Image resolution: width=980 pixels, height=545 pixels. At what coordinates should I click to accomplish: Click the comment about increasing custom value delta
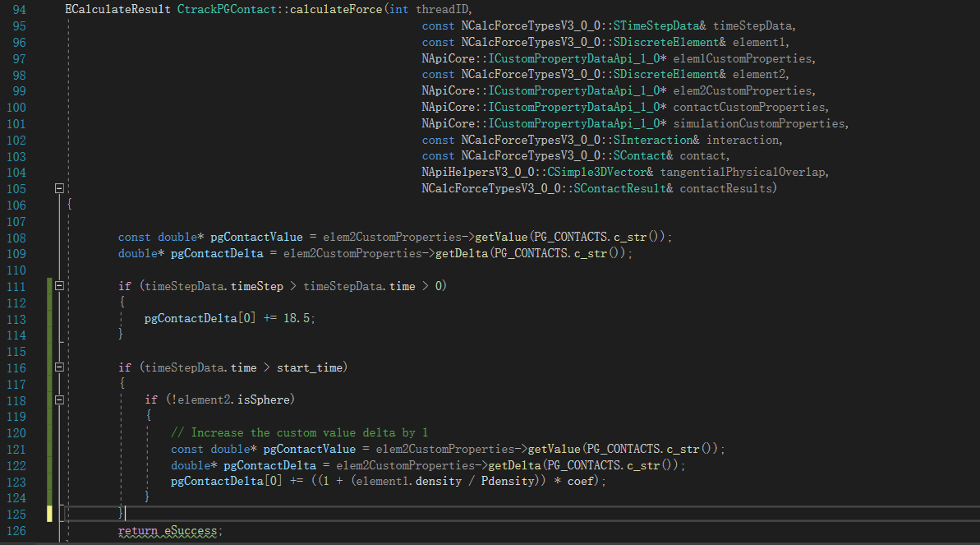(x=299, y=432)
